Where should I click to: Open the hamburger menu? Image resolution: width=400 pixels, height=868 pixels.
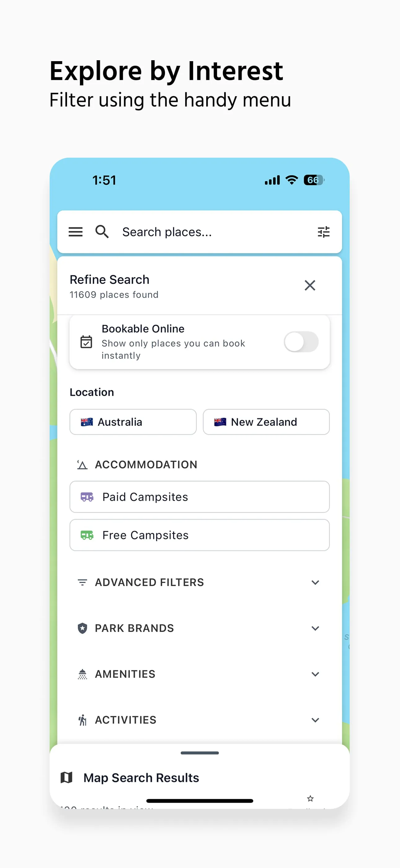click(75, 232)
